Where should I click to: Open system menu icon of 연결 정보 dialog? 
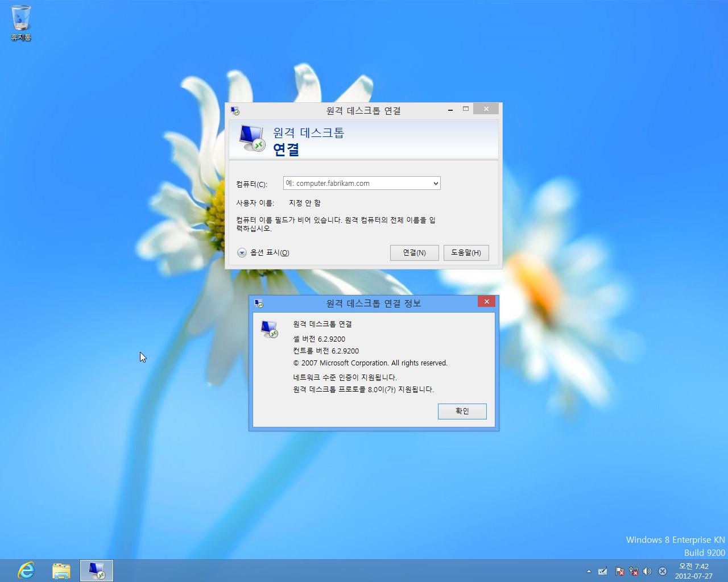(x=259, y=304)
